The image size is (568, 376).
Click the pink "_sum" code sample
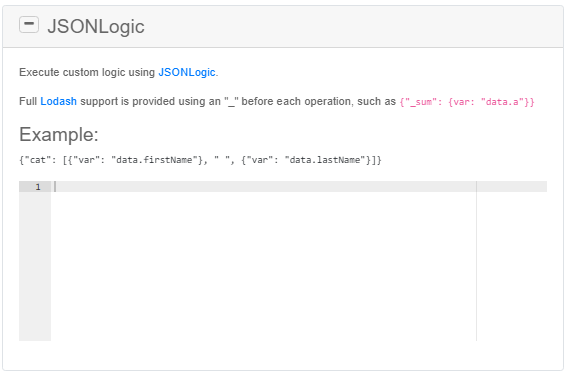[x=467, y=102]
